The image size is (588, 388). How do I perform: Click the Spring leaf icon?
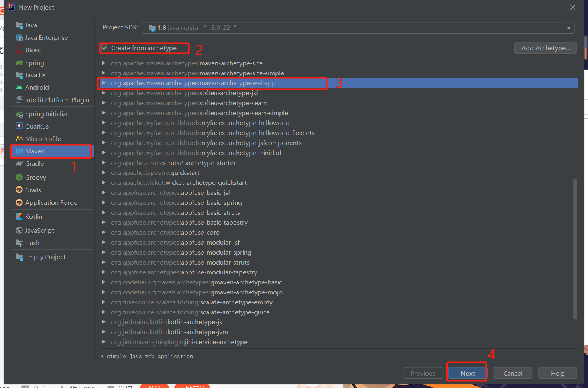point(19,63)
